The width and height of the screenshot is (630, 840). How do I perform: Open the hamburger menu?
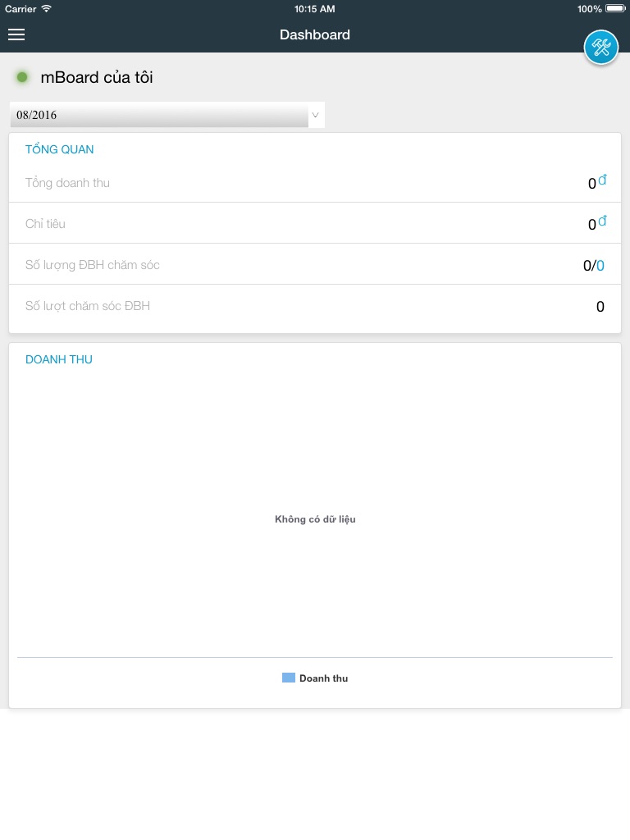(16, 34)
